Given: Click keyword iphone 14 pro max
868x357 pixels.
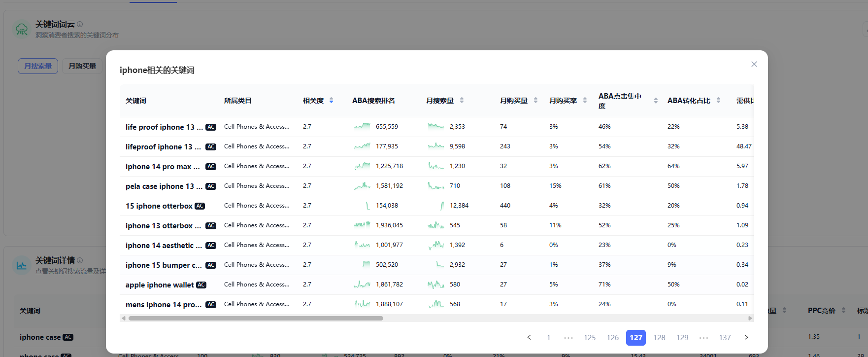Looking at the screenshot, I should pyautogui.click(x=163, y=167).
